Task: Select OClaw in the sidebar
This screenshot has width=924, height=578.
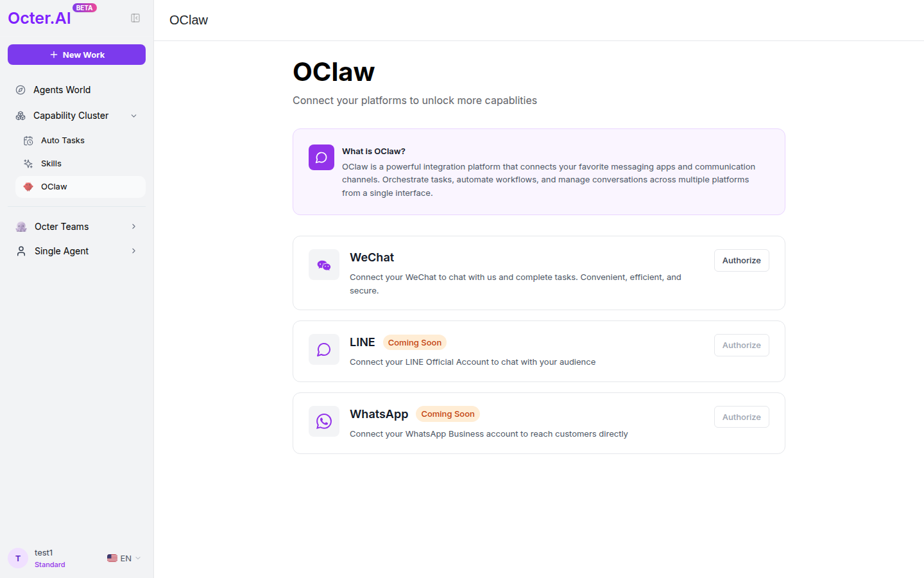Action: [x=80, y=187]
